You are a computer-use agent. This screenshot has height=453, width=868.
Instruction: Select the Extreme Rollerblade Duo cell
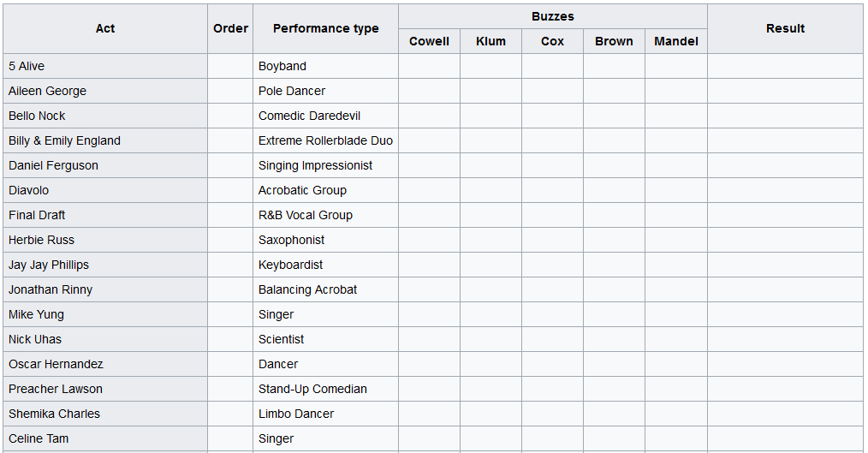coord(325,140)
